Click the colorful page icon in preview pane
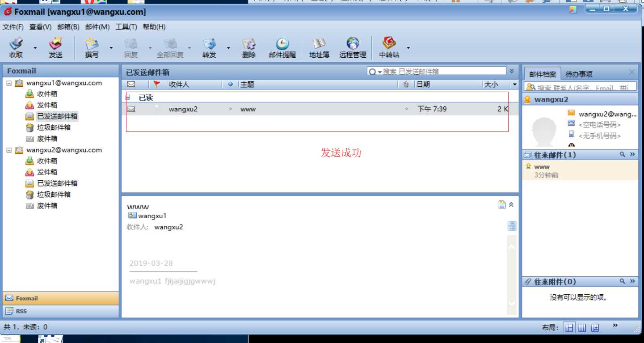644x343 pixels. pos(502,204)
